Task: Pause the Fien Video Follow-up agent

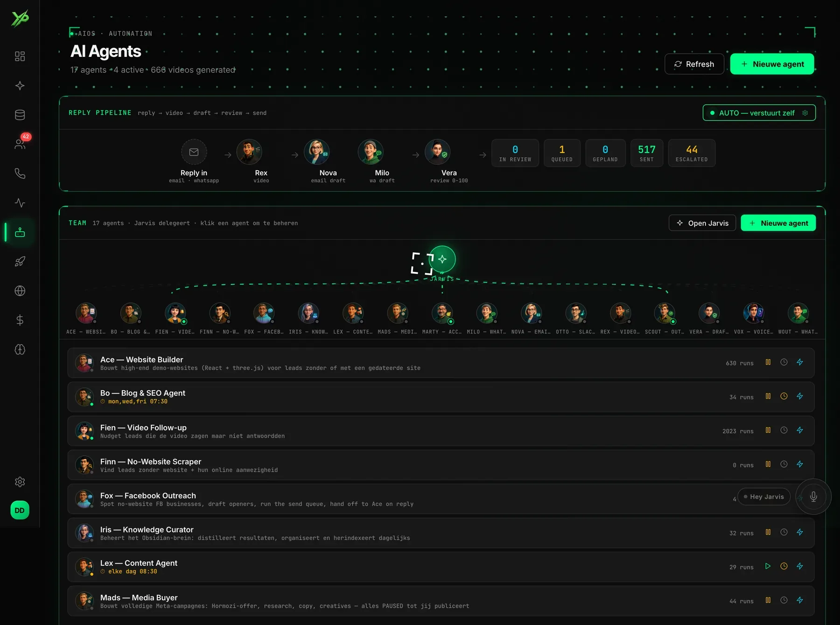Action: click(x=768, y=431)
